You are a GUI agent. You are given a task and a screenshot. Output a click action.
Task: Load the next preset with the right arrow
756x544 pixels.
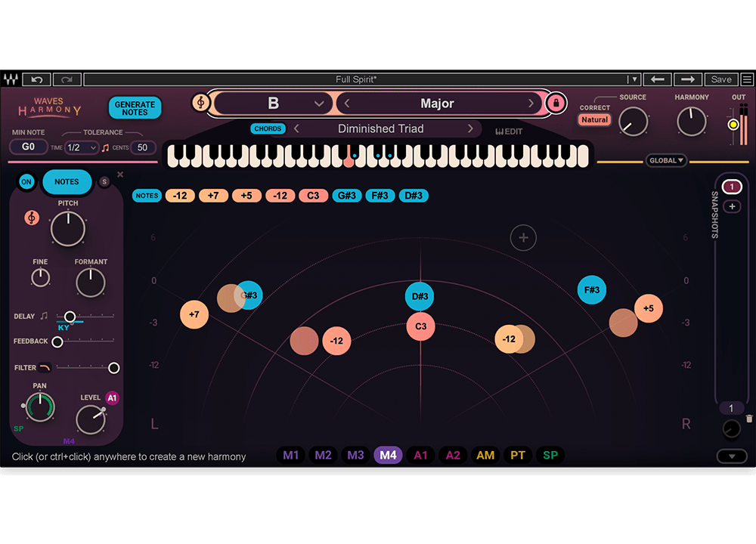(x=687, y=79)
